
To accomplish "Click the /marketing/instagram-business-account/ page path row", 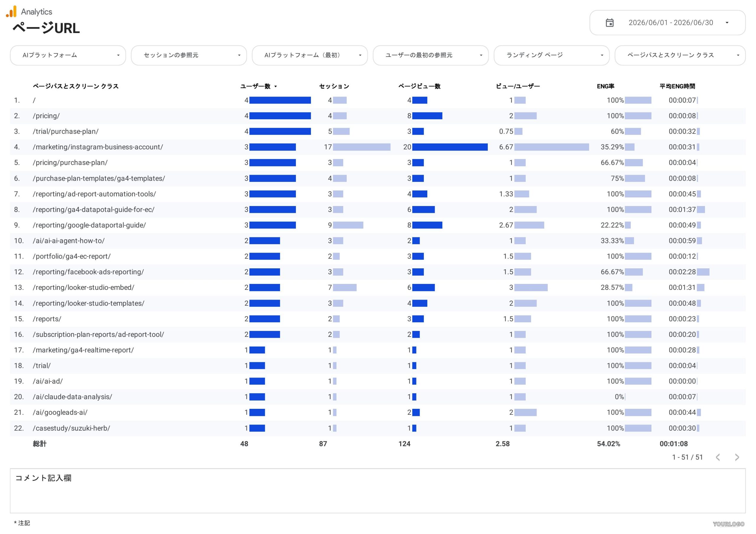I will click(378, 147).
